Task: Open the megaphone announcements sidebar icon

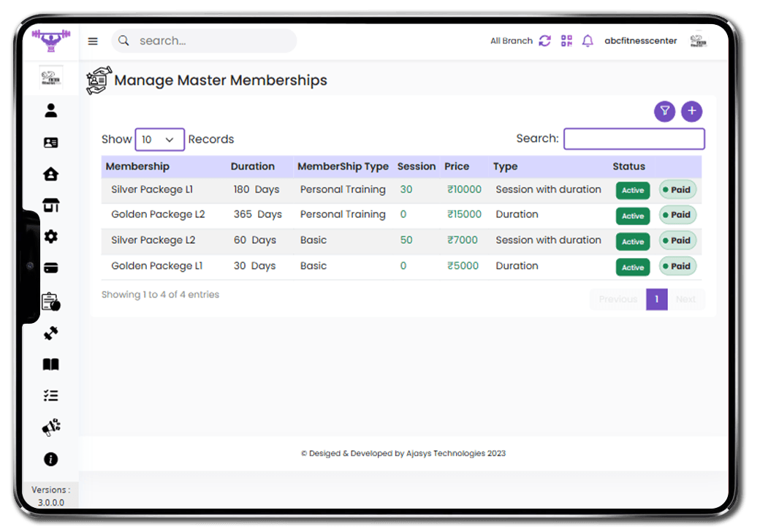Action: [50, 427]
